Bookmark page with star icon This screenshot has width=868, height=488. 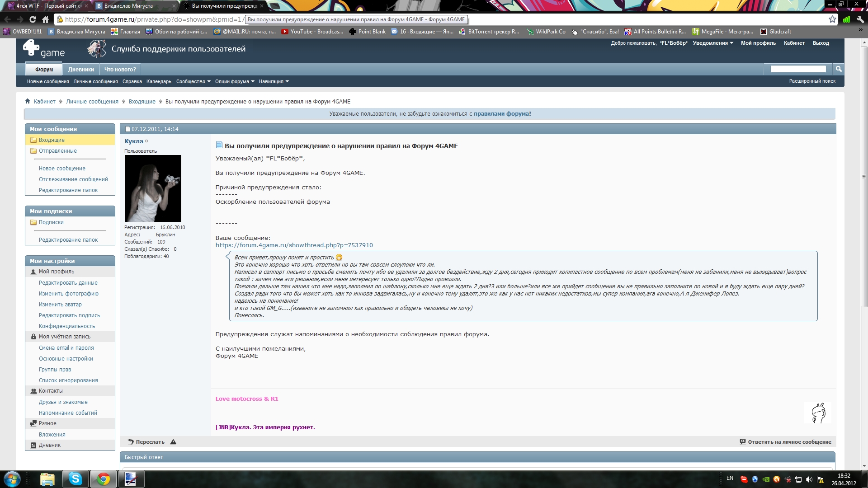[832, 19]
